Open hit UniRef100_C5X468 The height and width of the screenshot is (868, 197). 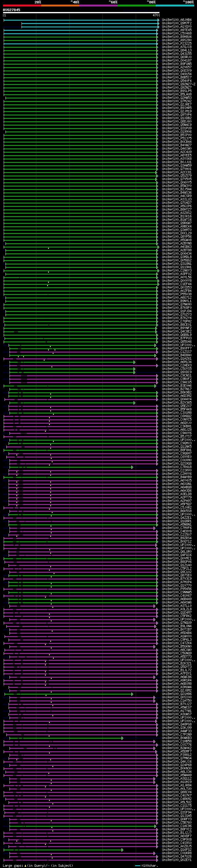[176, 33]
